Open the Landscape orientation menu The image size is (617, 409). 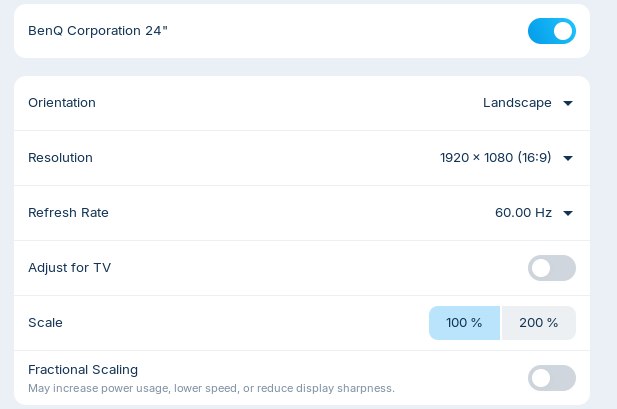517,103
